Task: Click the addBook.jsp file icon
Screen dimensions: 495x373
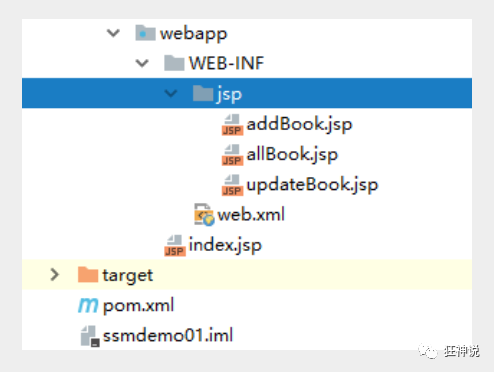Action: [x=232, y=125]
